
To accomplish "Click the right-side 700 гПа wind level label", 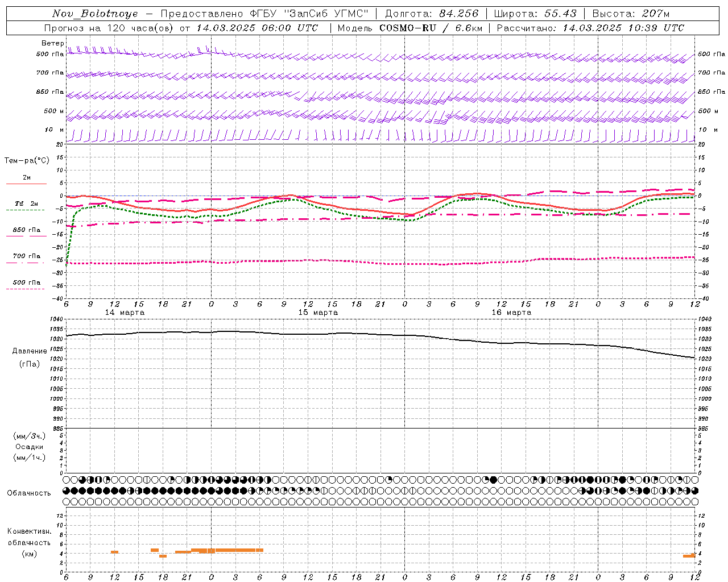I will click(712, 73).
